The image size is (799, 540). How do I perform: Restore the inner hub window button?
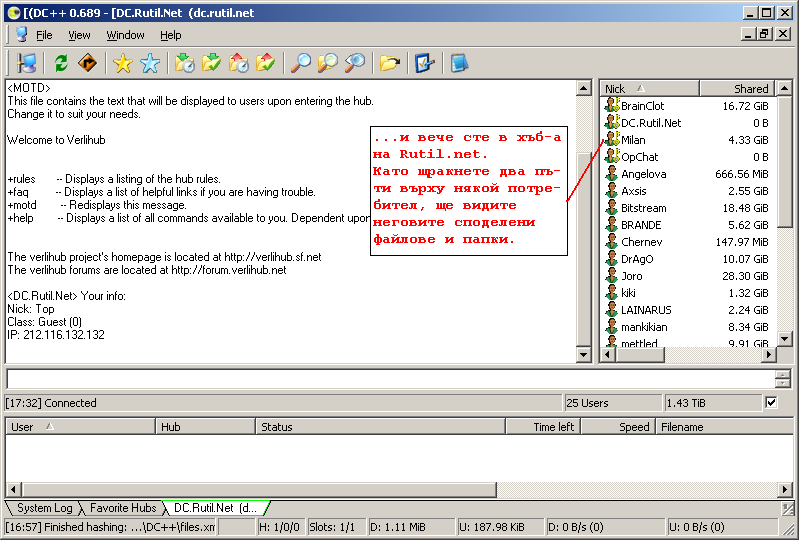764,34
